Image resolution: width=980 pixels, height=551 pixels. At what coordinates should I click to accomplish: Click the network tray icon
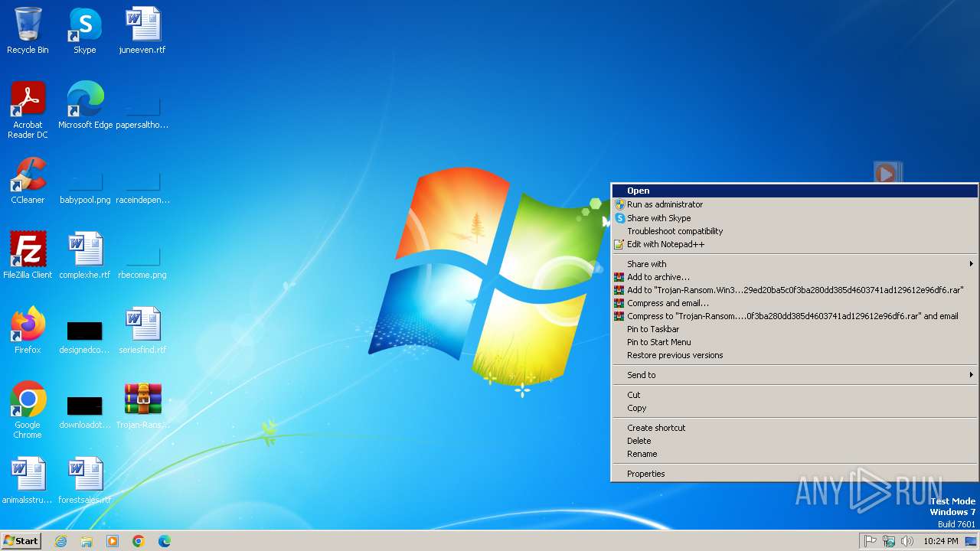click(x=889, y=541)
